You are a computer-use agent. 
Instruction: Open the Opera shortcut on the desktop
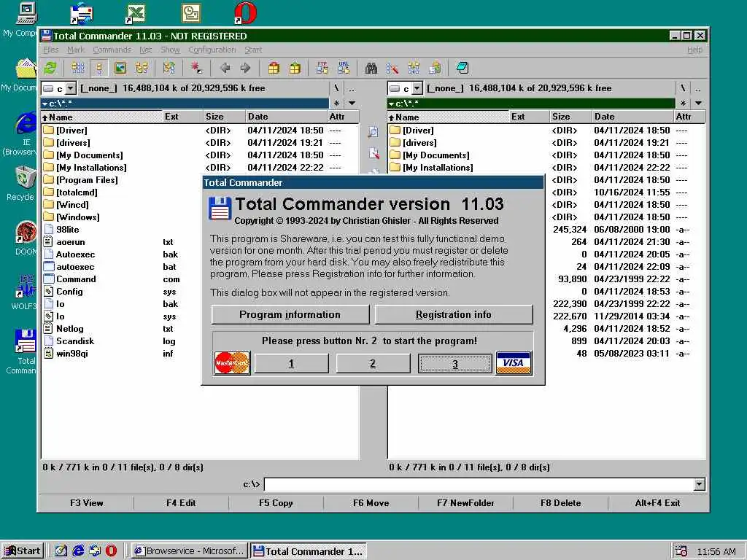tap(246, 13)
